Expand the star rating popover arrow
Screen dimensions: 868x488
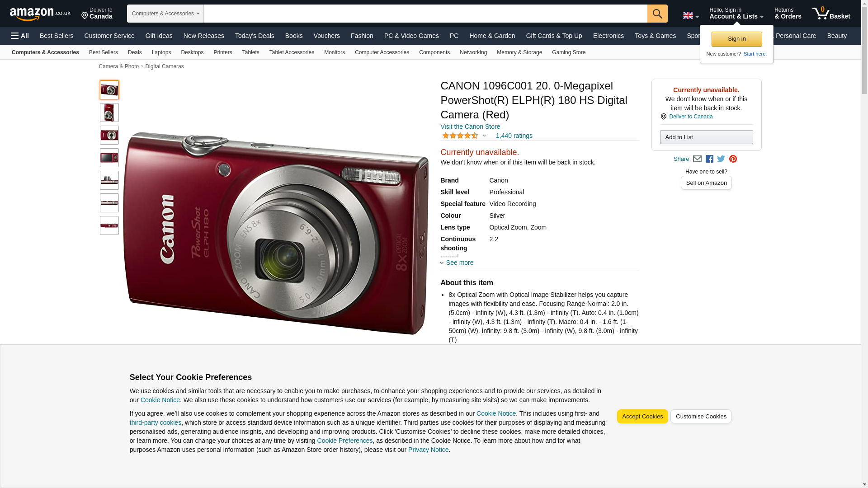click(484, 136)
